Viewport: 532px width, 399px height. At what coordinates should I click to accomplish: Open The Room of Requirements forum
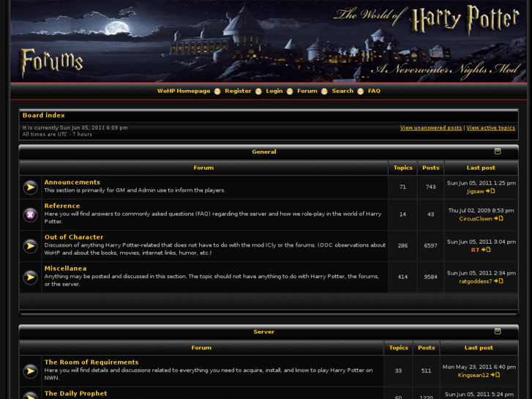pos(91,362)
